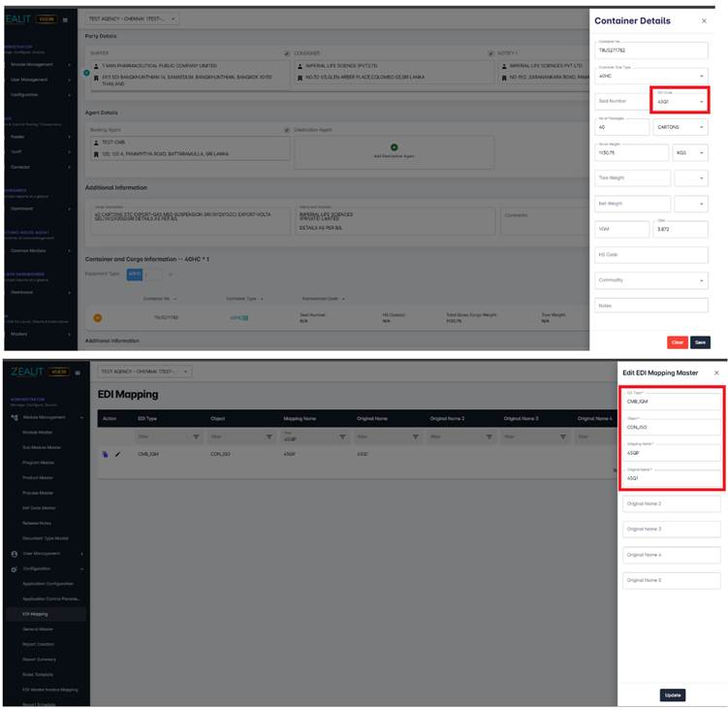Toggle the Destination Agent checkbox
Viewport: 728px width, 710px height.
click(x=287, y=130)
